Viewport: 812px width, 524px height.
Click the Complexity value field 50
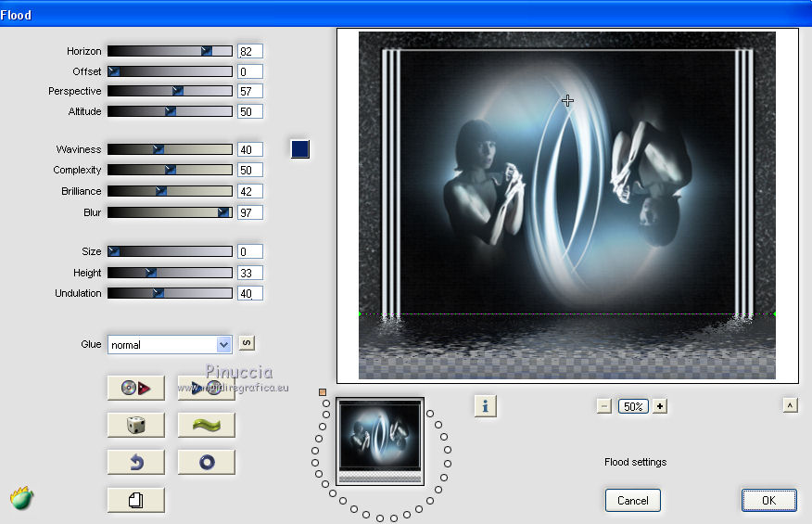click(x=250, y=170)
